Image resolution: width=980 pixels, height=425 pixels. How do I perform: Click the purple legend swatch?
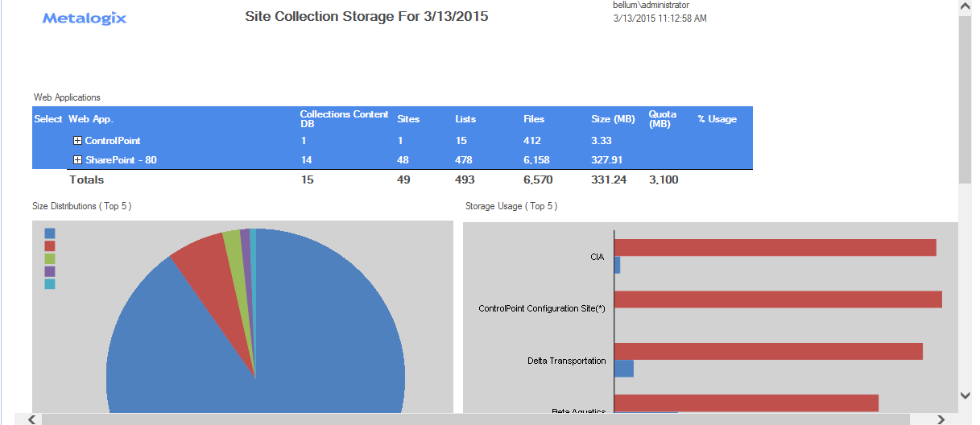pos(50,272)
